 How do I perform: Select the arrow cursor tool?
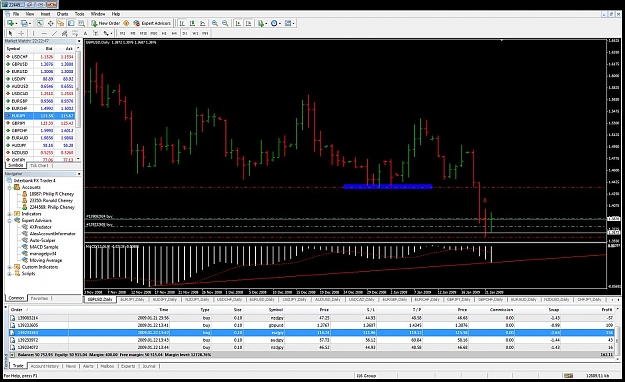point(11,33)
